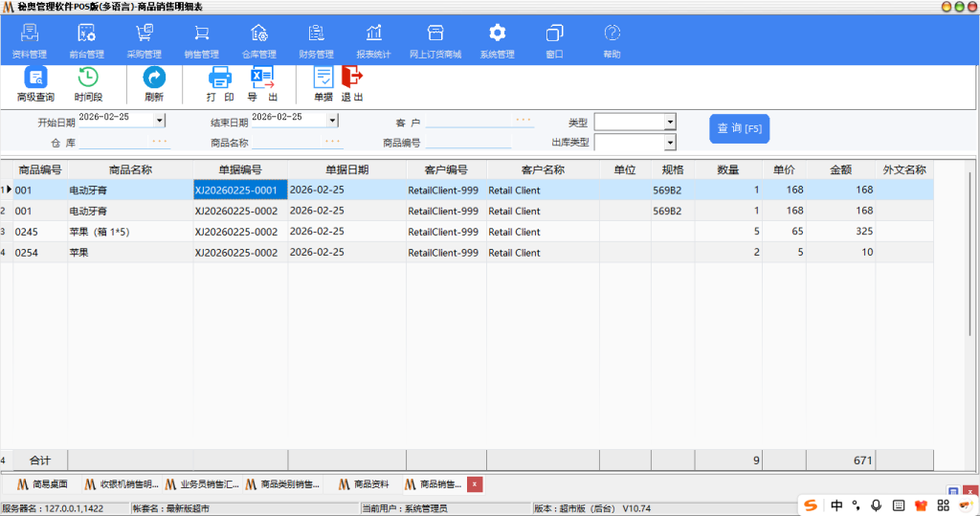Open the 单据 document icon
The image size is (980, 516).
(x=323, y=84)
